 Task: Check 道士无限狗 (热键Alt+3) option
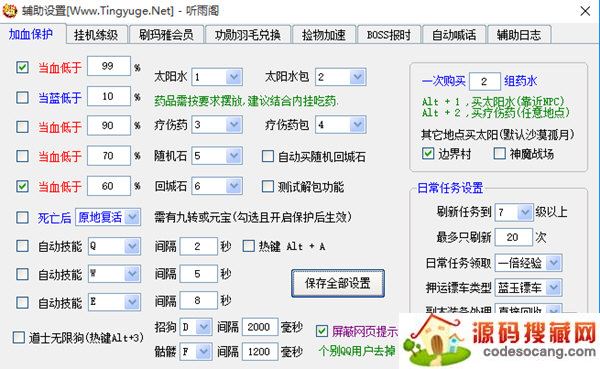pyautogui.click(x=18, y=338)
